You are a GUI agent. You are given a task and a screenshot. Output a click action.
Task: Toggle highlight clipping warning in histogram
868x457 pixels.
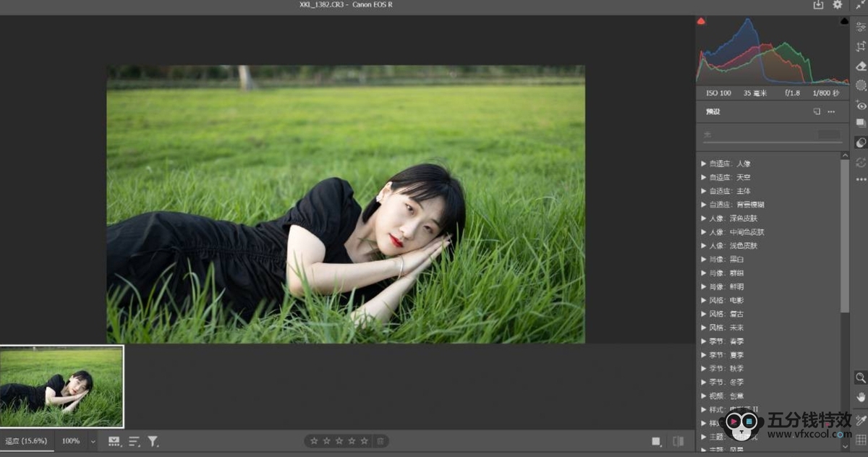pyautogui.click(x=845, y=22)
